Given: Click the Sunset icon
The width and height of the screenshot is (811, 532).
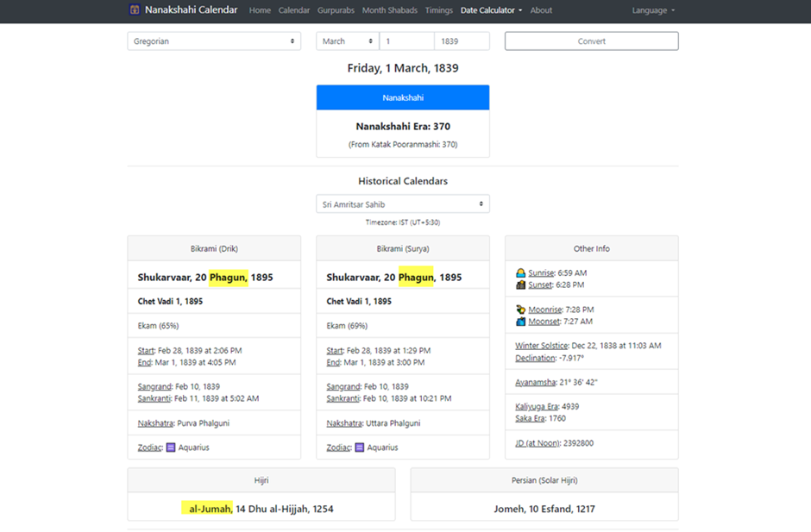Looking at the screenshot, I should (x=520, y=285).
